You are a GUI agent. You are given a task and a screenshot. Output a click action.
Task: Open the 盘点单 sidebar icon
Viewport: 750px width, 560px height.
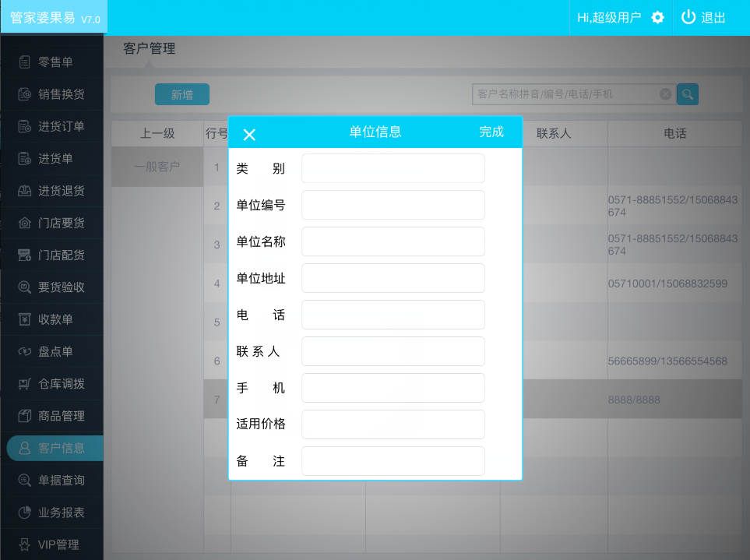pyautogui.click(x=24, y=351)
